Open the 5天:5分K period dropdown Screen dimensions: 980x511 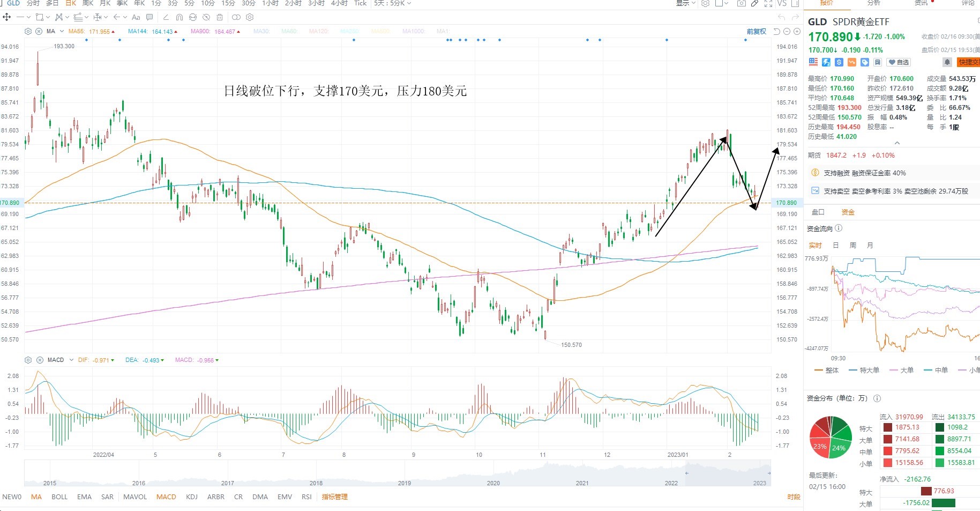pyautogui.click(x=393, y=3)
